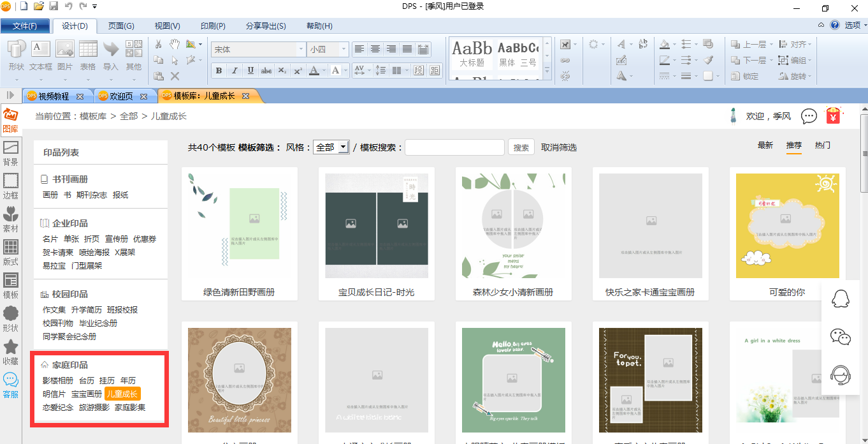Open the 素材 materials panel
The height and width of the screenshot is (444, 868).
coord(10,217)
